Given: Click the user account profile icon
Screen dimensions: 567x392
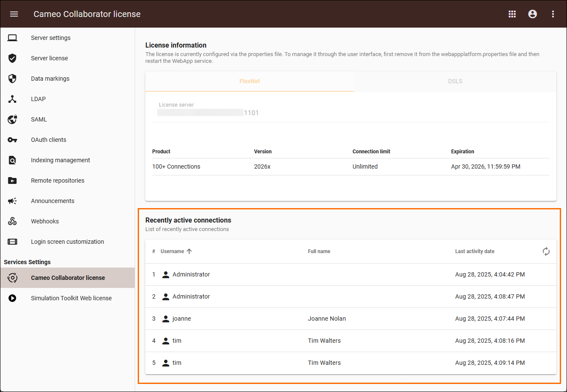Looking at the screenshot, I should pos(533,14).
